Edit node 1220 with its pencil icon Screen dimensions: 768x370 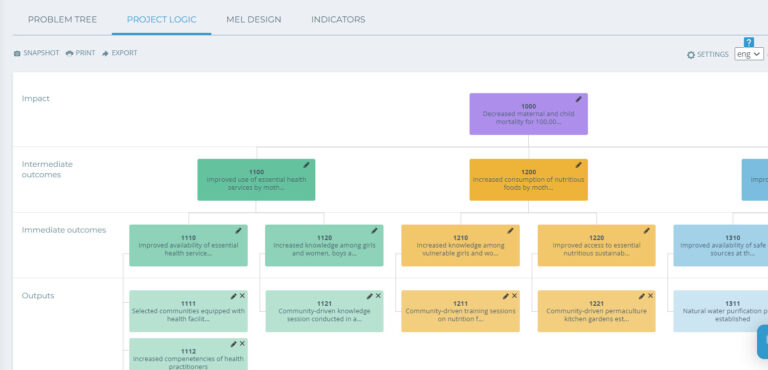[647, 230]
